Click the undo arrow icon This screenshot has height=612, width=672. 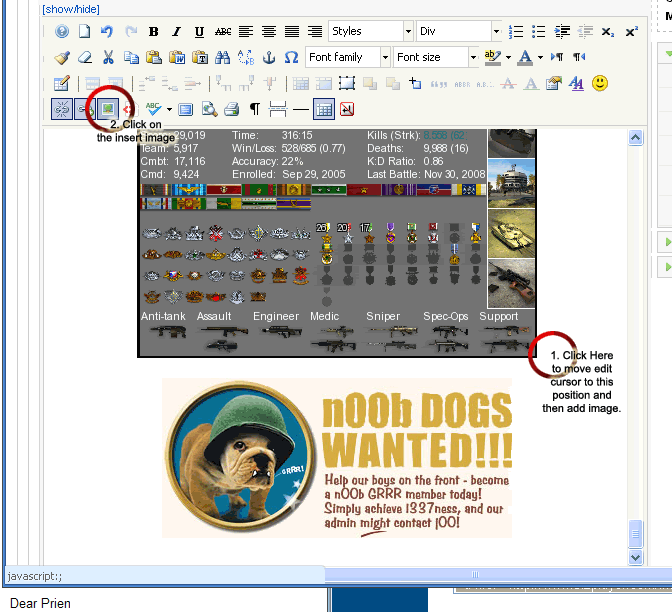107,31
